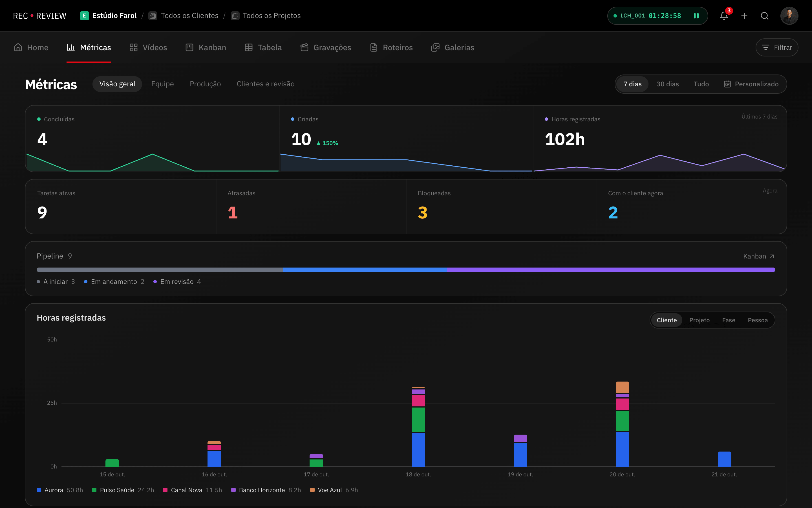
Task: Click the Vídeos grid icon
Action: [x=134, y=47]
